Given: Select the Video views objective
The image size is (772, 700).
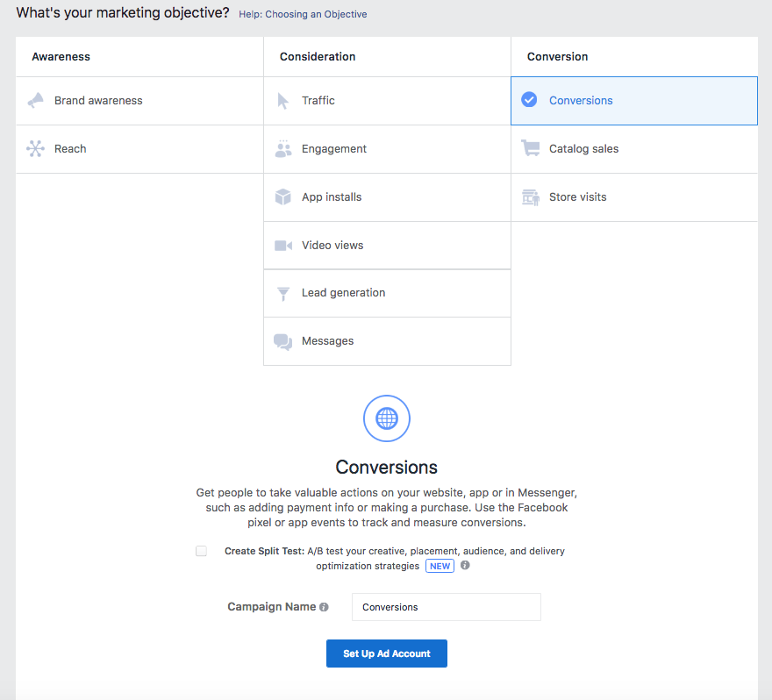Looking at the screenshot, I should tap(387, 245).
